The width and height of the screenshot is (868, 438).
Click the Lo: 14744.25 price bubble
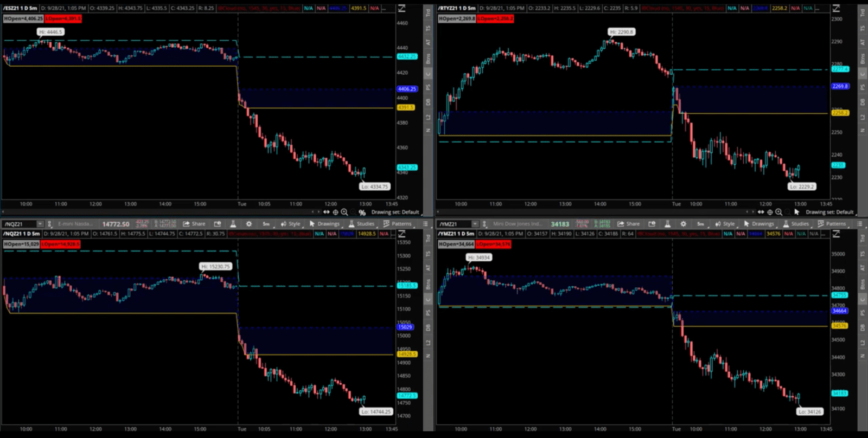376,411
